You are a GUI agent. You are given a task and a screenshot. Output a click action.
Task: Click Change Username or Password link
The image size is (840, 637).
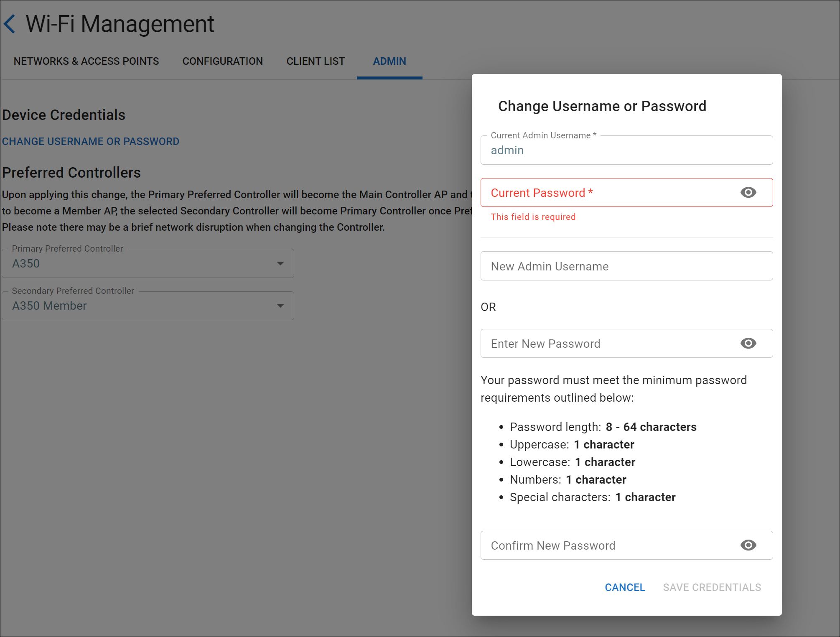coord(90,141)
